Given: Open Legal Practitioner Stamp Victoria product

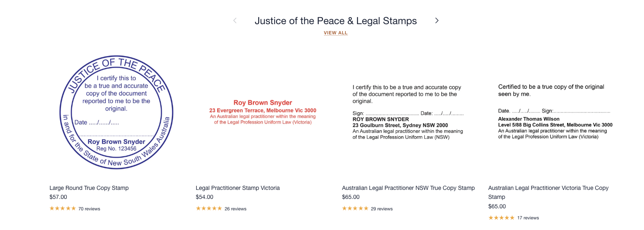Looking at the screenshot, I should pyautogui.click(x=238, y=188).
